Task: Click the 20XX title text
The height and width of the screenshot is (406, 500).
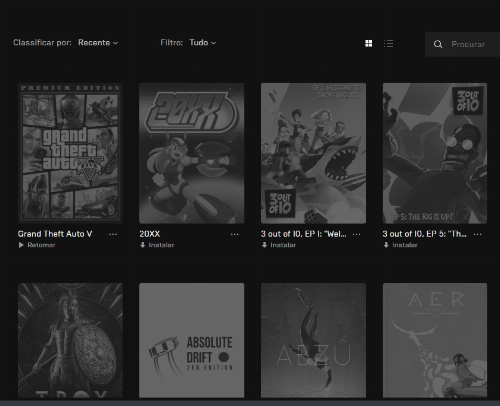Action: [150, 234]
